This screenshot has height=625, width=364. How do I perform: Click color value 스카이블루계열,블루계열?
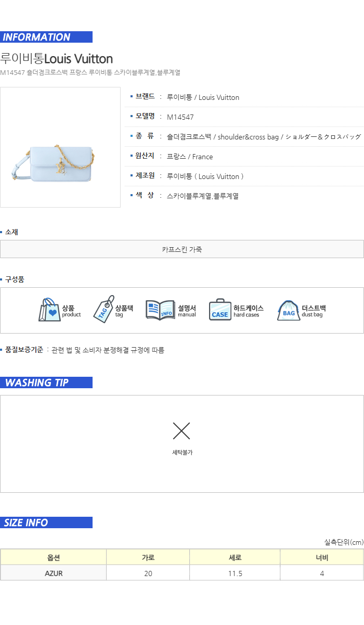click(x=203, y=196)
